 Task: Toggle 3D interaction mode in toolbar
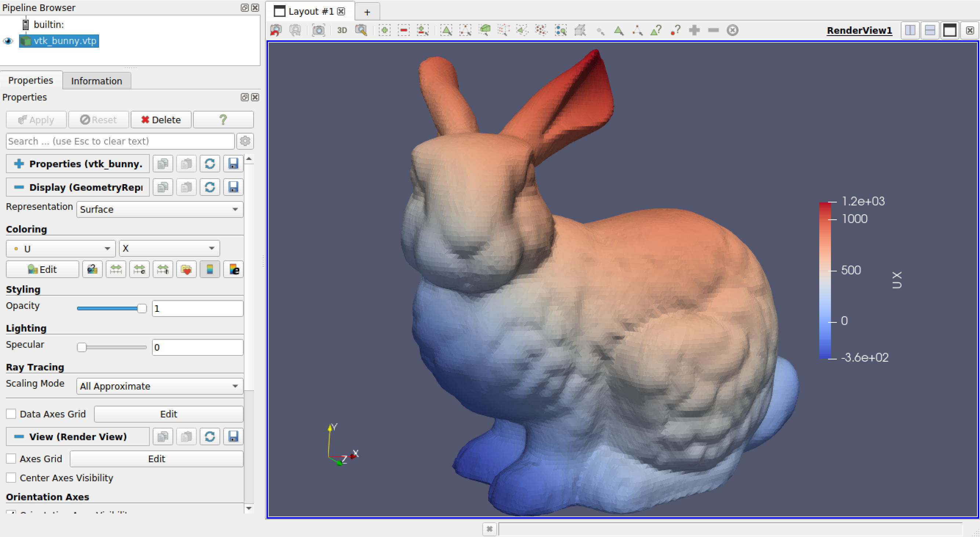(341, 30)
